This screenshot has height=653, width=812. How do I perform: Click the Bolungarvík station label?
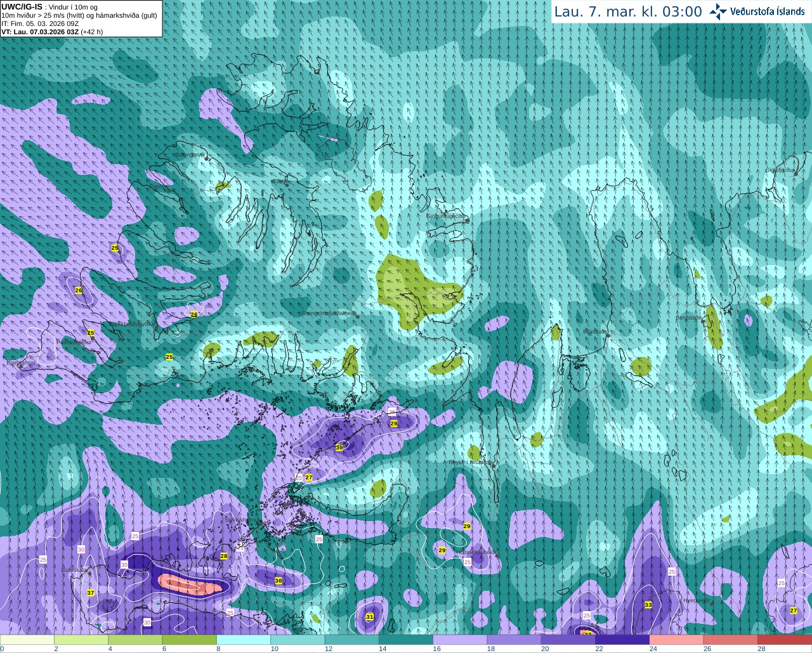click(x=189, y=155)
